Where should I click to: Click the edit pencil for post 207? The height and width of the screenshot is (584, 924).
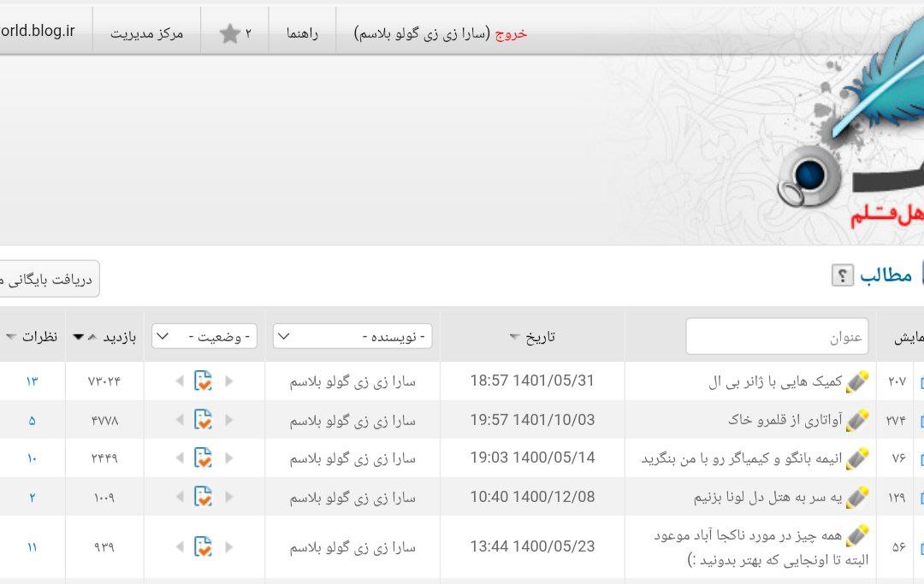857,381
